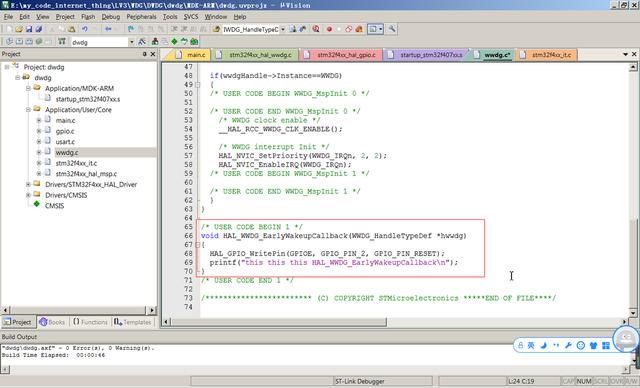
Task: Open Options for Target magic wand icon
Action: pyautogui.click(x=142, y=42)
